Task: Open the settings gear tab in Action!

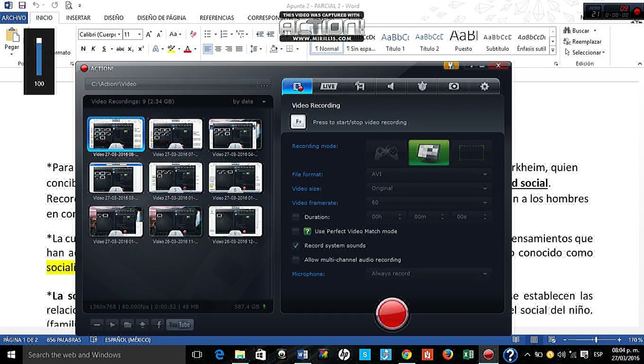Action: (484, 86)
